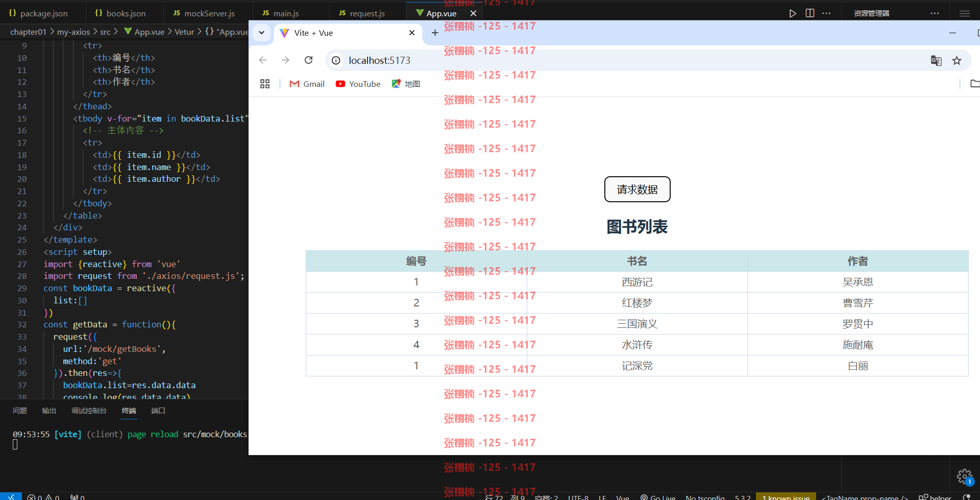Select the 水浒传 table cell
The height and width of the screenshot is (500, 980).
[637, 345]
